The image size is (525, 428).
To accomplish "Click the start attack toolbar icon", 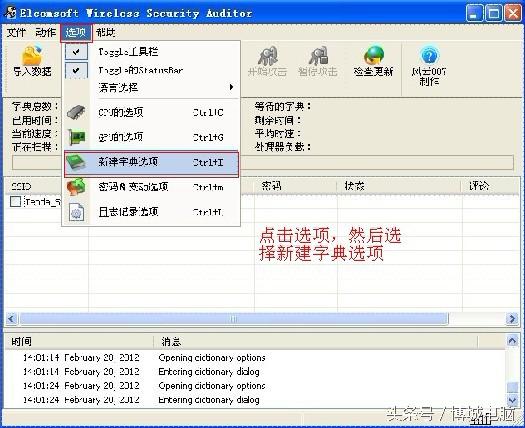I will [268, 56].
